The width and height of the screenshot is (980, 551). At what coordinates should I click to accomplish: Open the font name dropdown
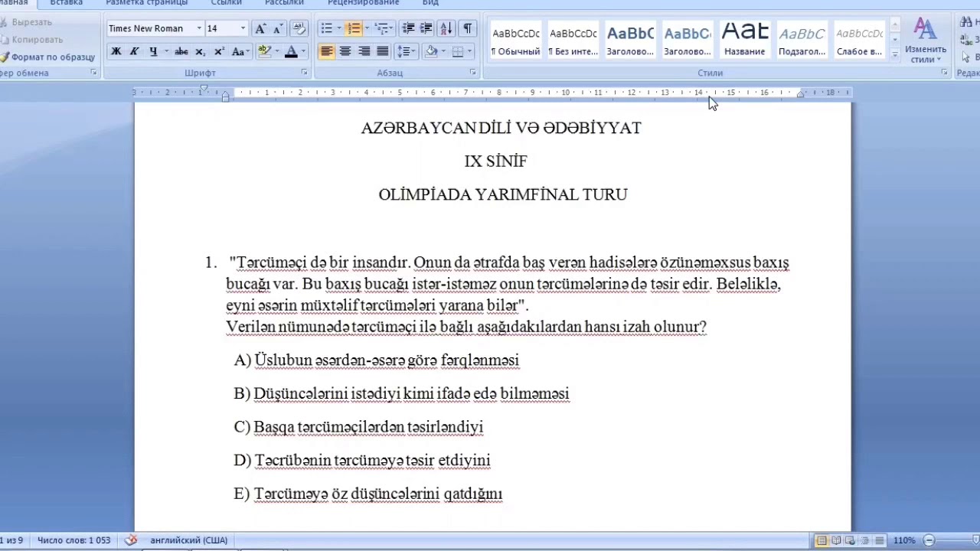pyautogui.click(x=199, y=28)
